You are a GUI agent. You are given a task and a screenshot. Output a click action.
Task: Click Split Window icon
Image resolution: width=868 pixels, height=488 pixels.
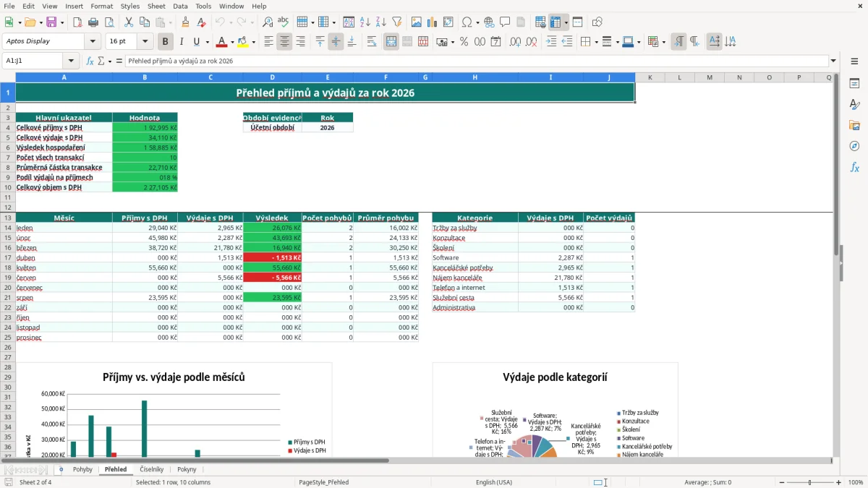[x=577, y=22]
